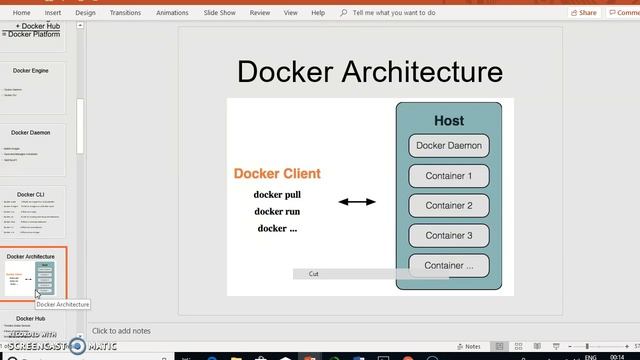Click the docker run text
640x360 pixels.
277,211
